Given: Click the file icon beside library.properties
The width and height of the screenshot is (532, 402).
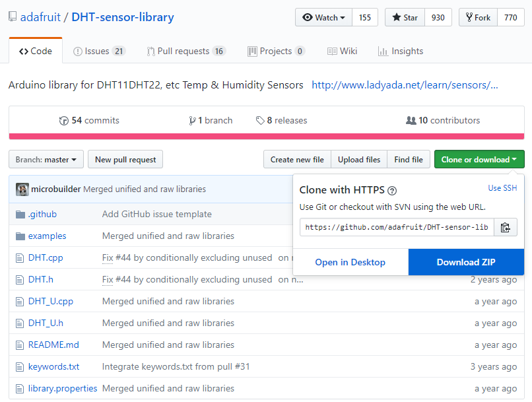Looking at the screenshot, I should (x=20, y=389).
